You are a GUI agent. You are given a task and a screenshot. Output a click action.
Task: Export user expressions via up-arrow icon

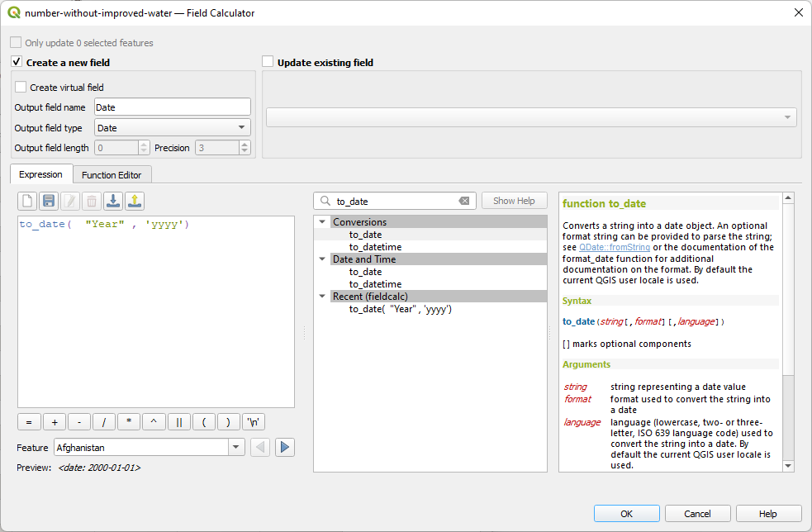point(135,201)
